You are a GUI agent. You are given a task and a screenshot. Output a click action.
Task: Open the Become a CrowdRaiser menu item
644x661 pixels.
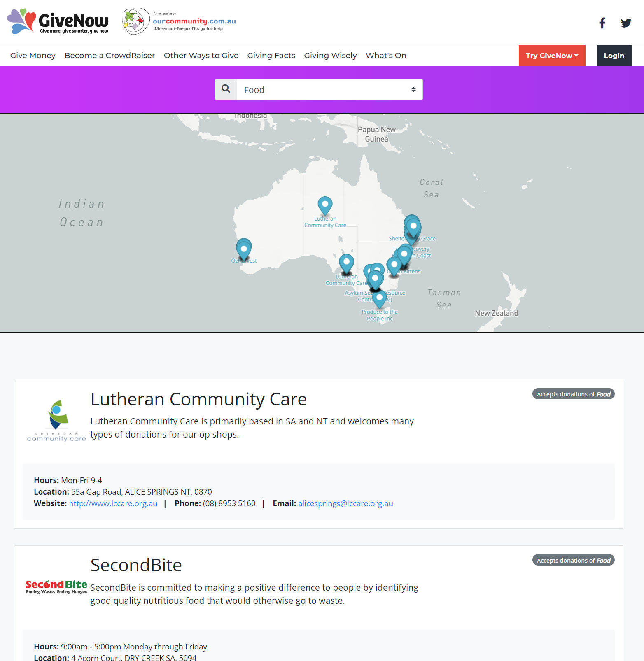110,56
